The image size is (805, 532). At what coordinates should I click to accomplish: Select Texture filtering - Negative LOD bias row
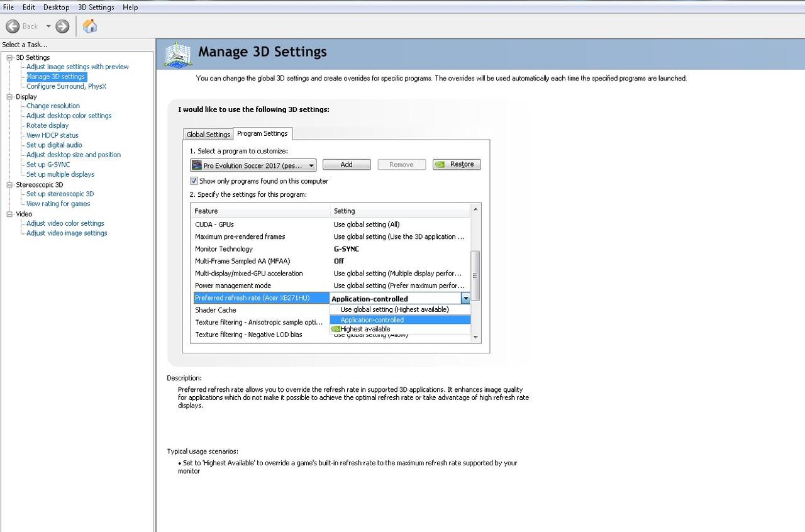(261, 335)
